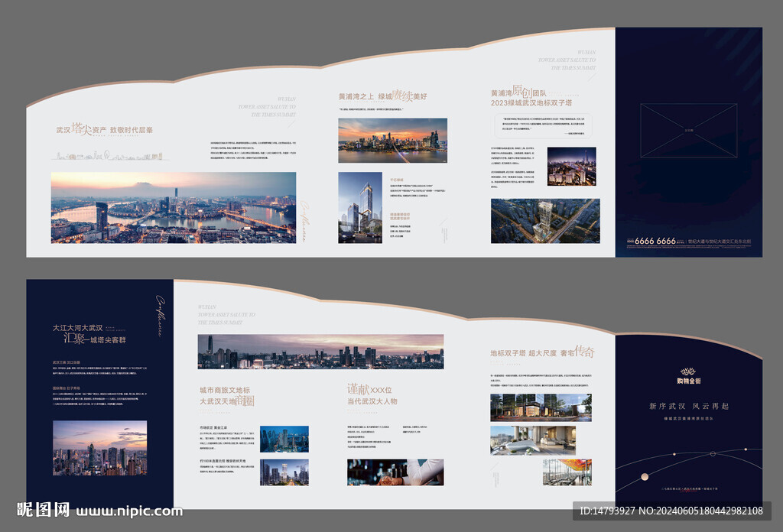Click the heading 地标双子塔 超大尺度 奢宅传奇

(x=542, y=352)
